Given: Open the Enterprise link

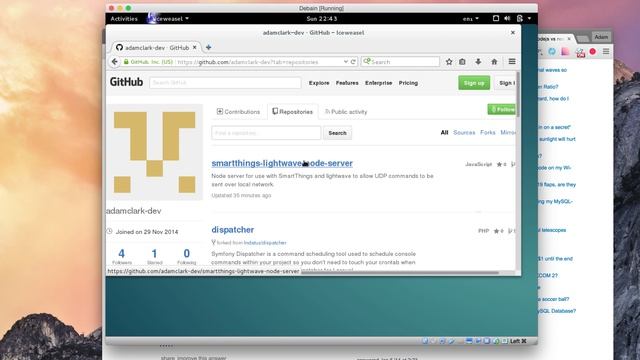Looking at the screenshot, I should (x=378, y=83).
